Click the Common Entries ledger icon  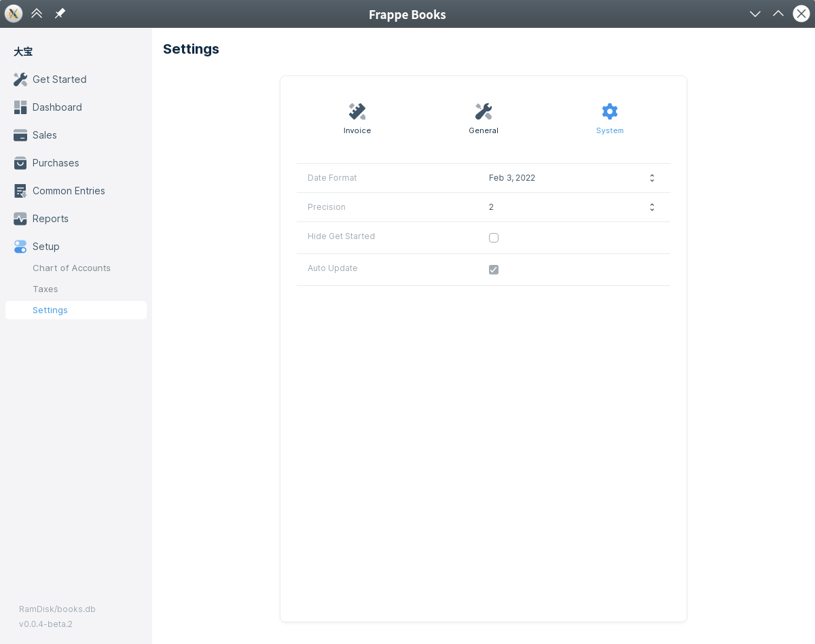20,191
